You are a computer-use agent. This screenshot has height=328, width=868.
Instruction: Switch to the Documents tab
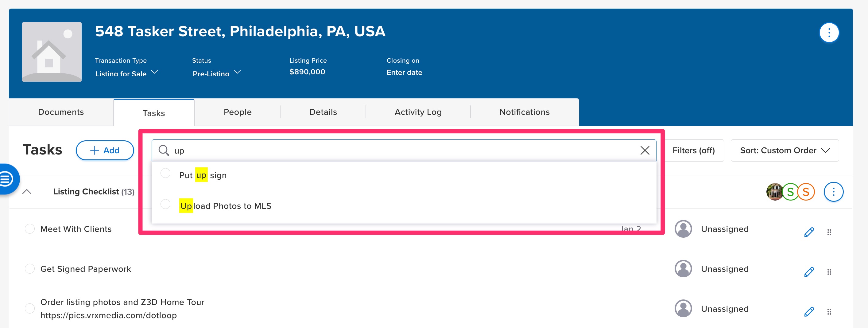(x=61, y=112)
